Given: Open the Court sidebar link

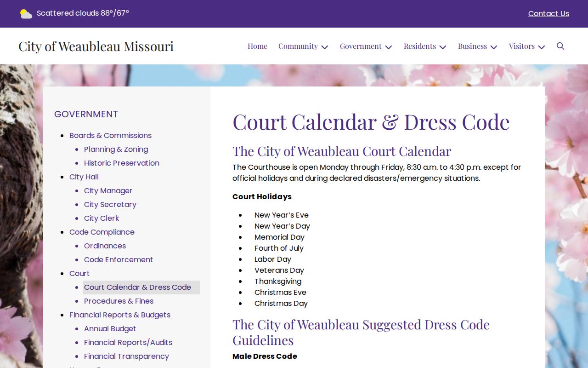Looking at the screenshot, I should [x=79, y=273].
